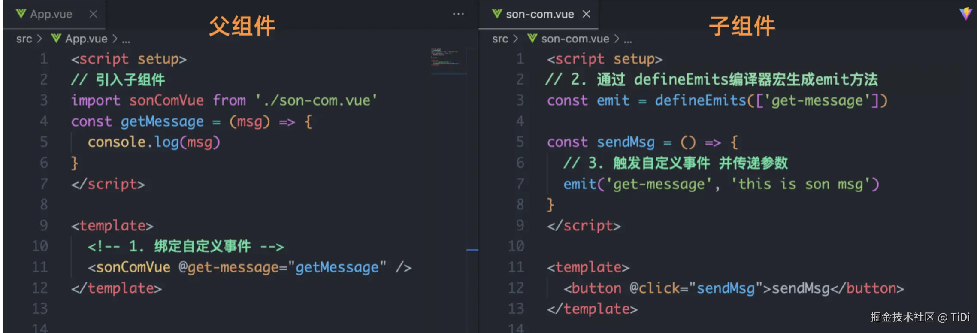
Task: Click the './son-com.vue' import path string
Action: click(x=316, y=100)
